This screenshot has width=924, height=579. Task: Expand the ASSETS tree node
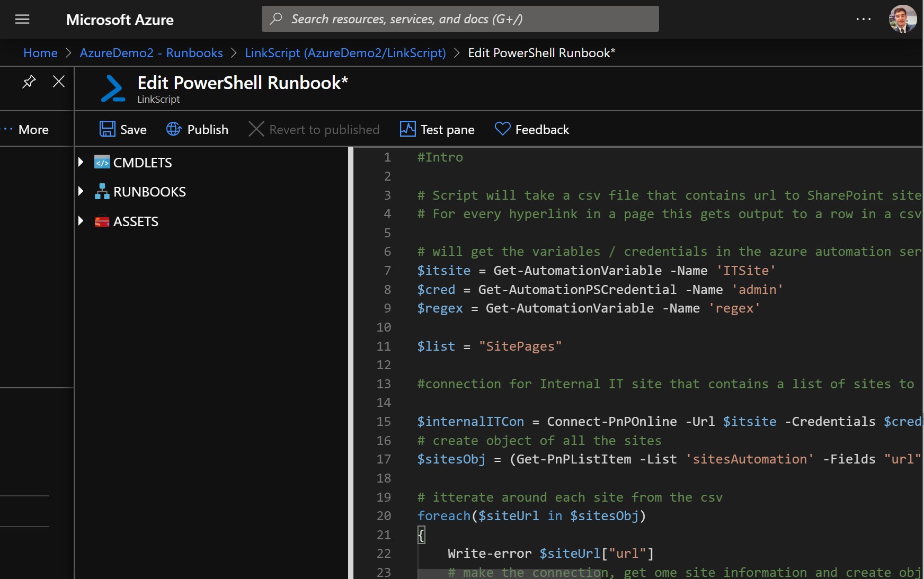pyautogui.click(x=81, y=221)
